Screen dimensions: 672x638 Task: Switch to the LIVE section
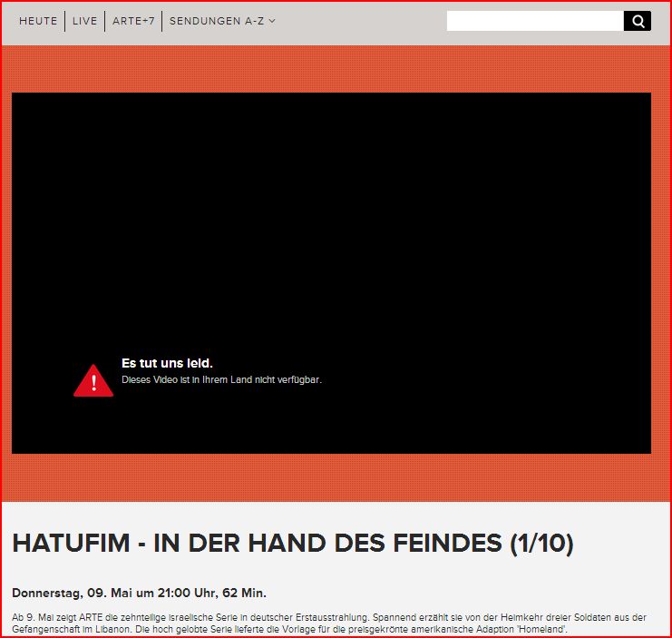84,21
